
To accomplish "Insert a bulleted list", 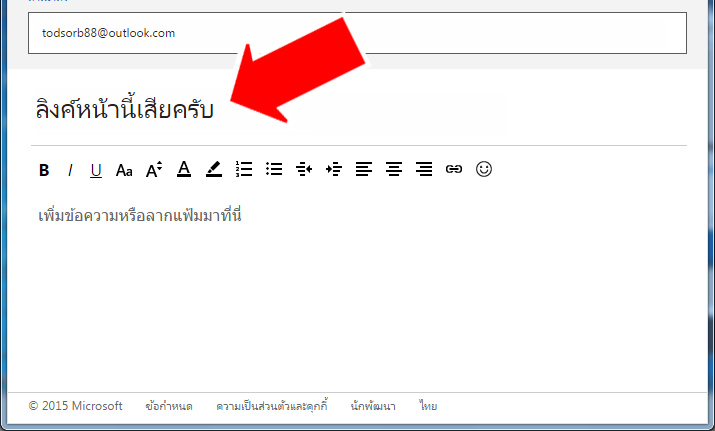I will (x=274, y=169).
